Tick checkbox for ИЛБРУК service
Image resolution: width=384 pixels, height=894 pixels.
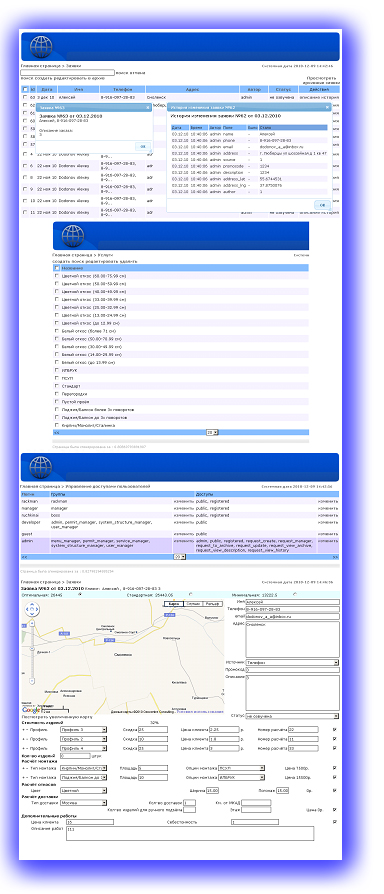(x=56, y=370)
